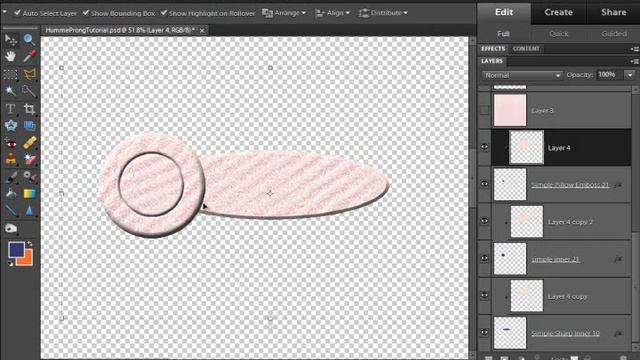Toggle Show Bounding Box checkbox
The image size is (640, 360).
pos(86,13)
